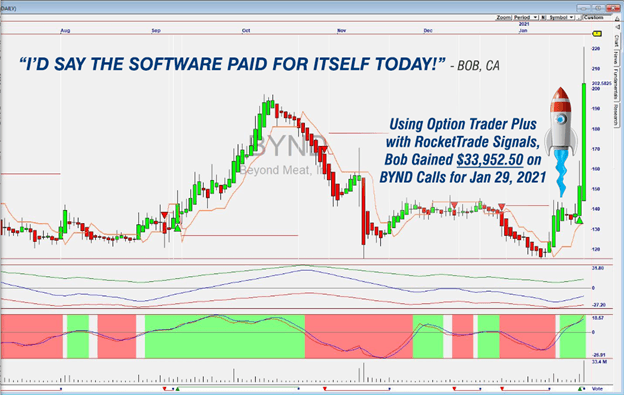Click red vote marker on bottom strip near November
The height and width of the screenshot is (395, 624).
coord(325,389)
